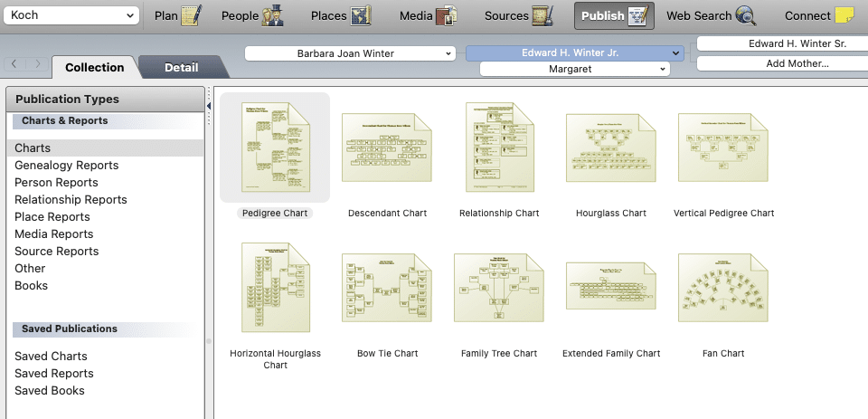Expand Edward H. Winter Jr. dropdown
Screen dimensions: 868x419
pyautogui.click(x=574, y=53)
